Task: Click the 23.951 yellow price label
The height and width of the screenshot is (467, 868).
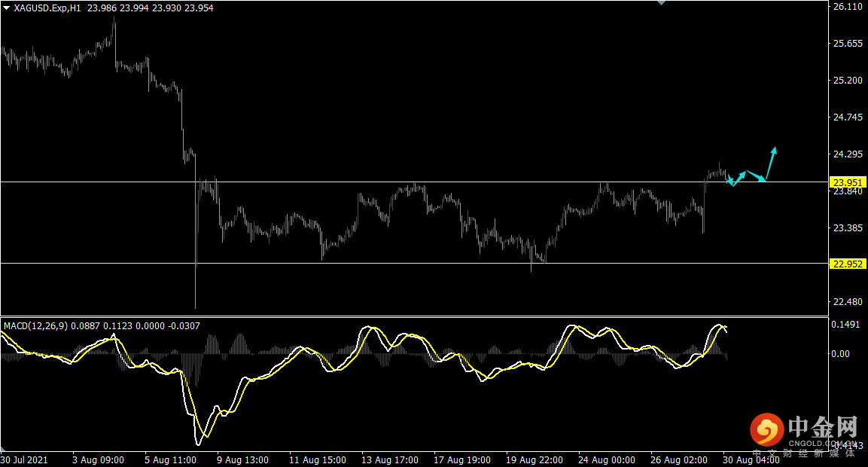Action: [x=848, y=182]
